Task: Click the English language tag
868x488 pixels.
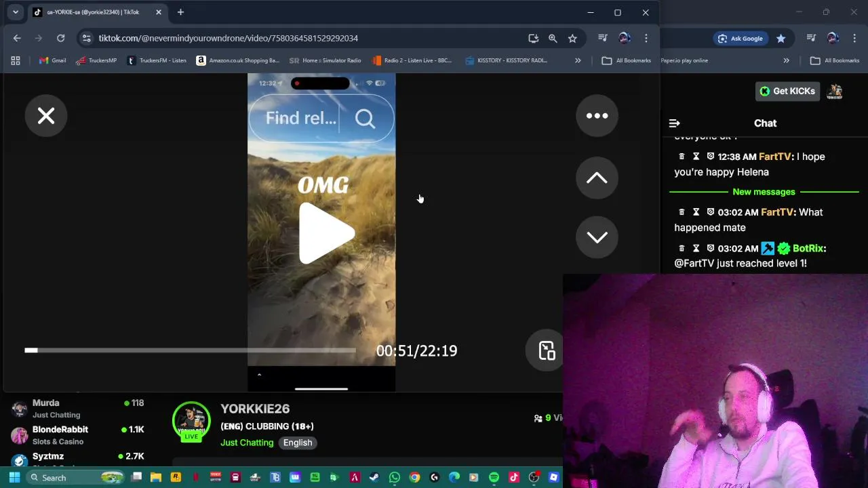Action: (x=298, y=443)
